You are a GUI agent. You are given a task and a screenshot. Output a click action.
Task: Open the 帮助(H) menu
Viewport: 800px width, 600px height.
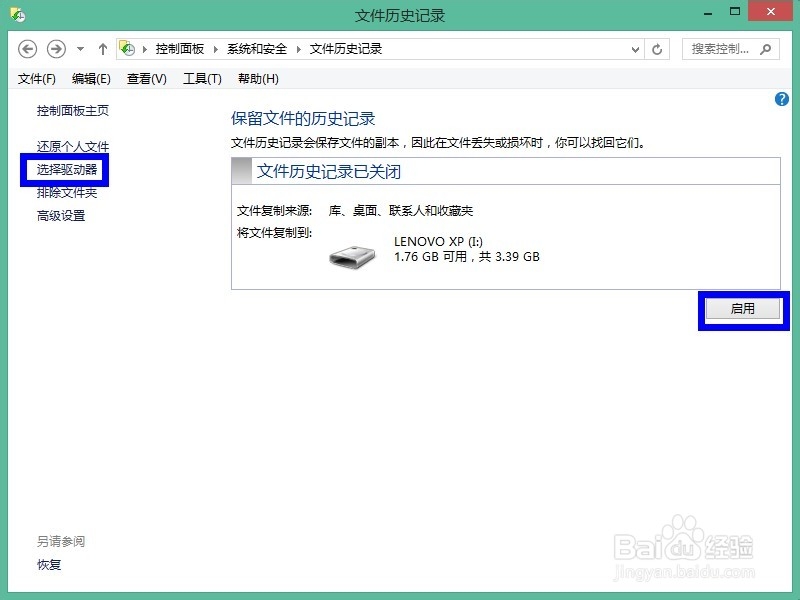tap(258, 78)
